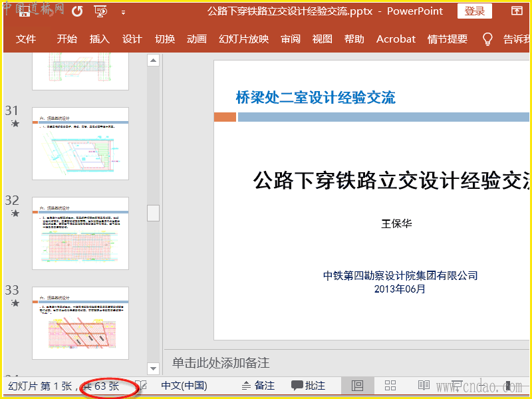Open the 视图 ribbon tab

pyautogui.click(x=322, y=39)
